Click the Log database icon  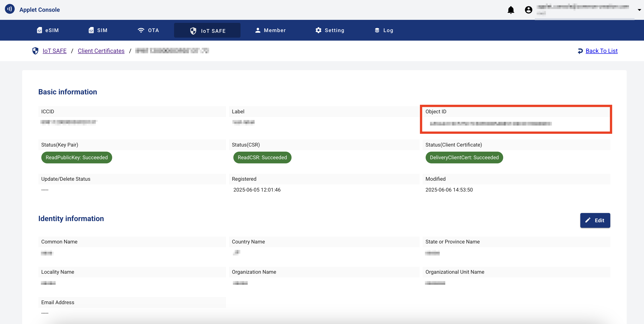point(377,30)
